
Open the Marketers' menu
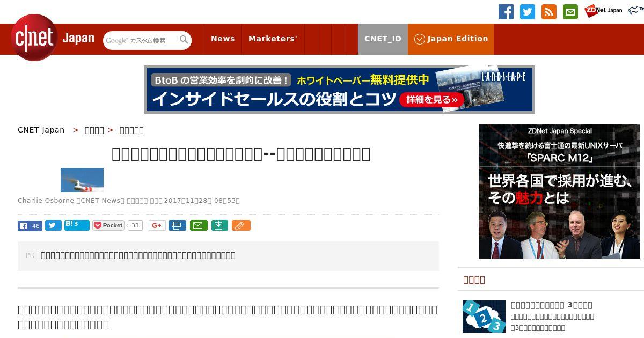(273, 39)
